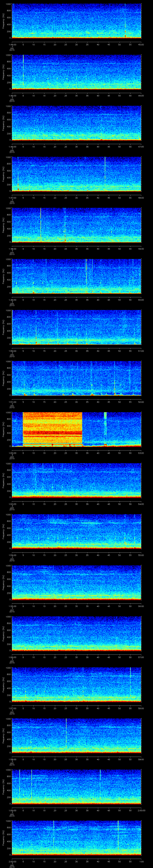Click the Frequency (Hz) axis label of the 1:44:00 panel
Image resolution: width=153 pixels, height=868 pixels.
pos(4,21)
